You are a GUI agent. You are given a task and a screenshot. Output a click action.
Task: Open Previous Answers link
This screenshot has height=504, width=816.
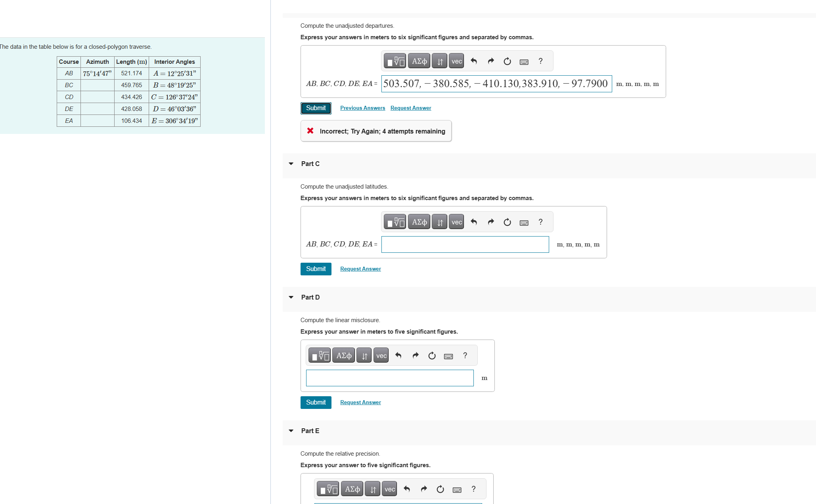362,108
